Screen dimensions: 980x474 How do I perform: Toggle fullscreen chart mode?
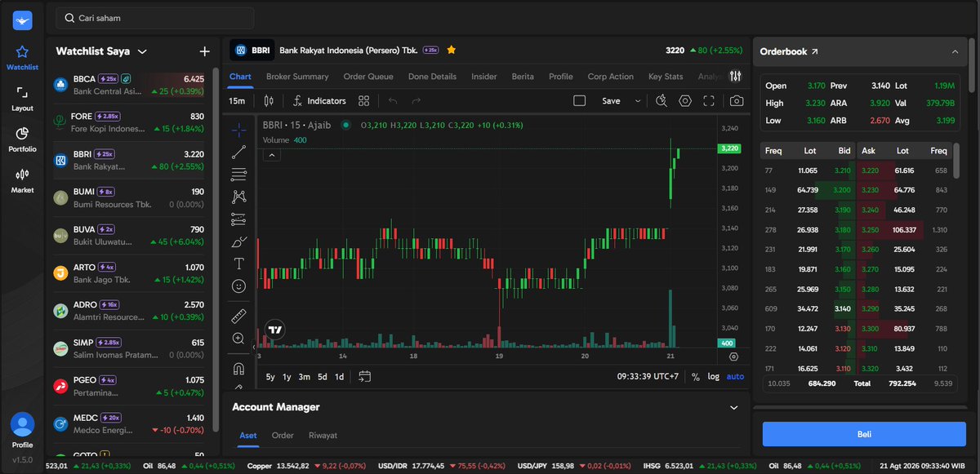(709, 101)
